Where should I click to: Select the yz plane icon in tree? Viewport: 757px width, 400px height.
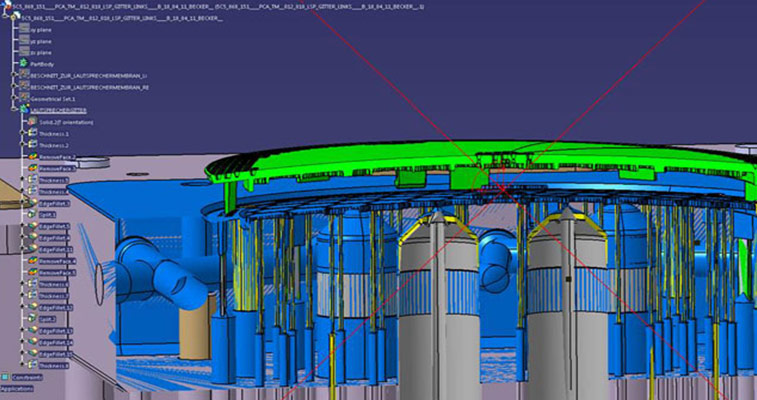tap(24, 40)
